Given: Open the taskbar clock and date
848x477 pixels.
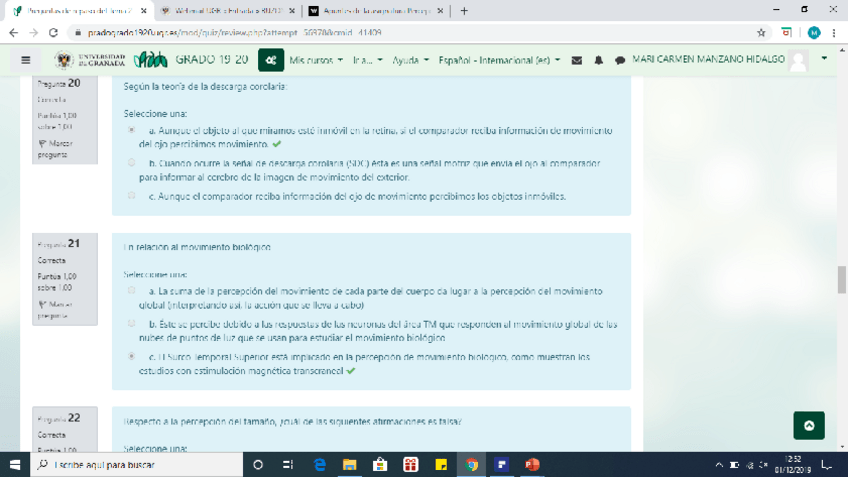Looking at the screenshot, I should (x=792, y=465).
